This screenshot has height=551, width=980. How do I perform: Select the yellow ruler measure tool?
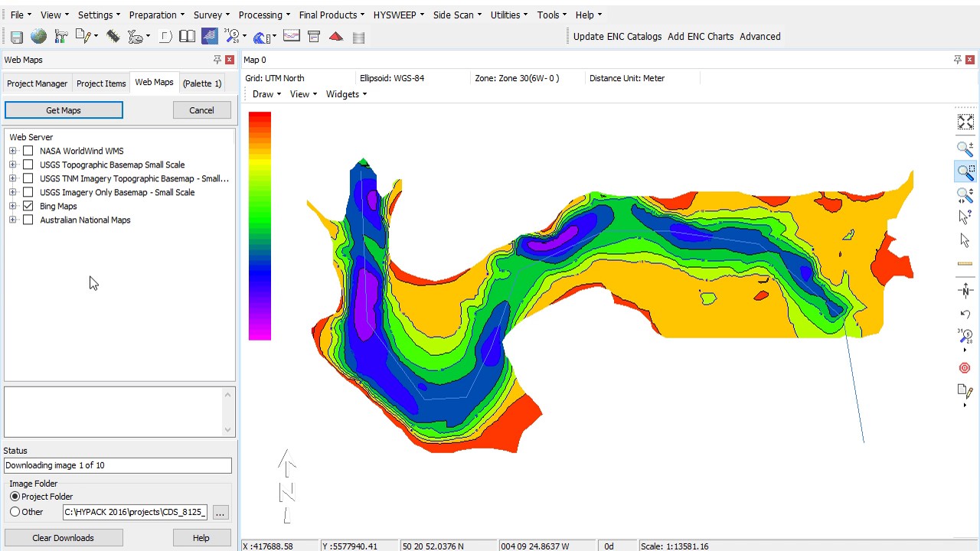[965, 264]
